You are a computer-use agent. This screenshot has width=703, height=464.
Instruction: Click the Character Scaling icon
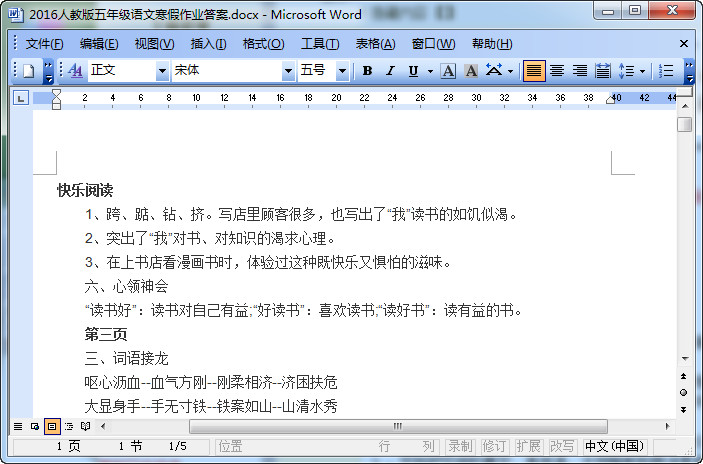(494, 71)
